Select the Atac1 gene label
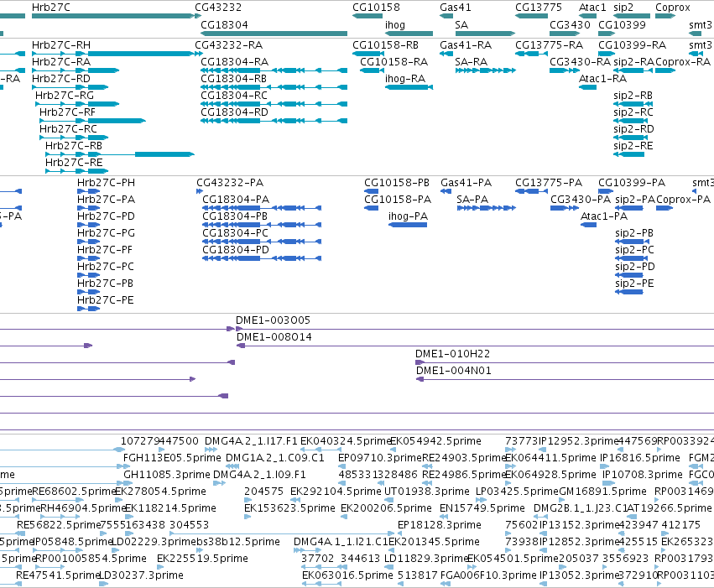This screenshot has height=588, width=714. click(x=592, y=8)
